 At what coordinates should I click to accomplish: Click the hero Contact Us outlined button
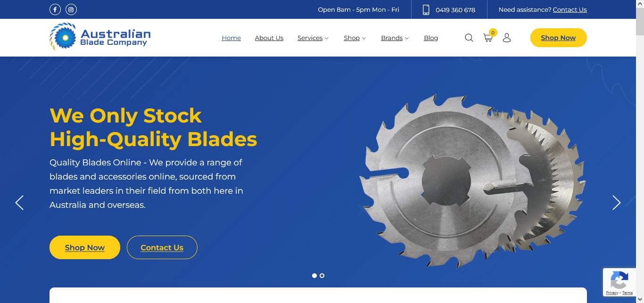(x=162, y=247)
